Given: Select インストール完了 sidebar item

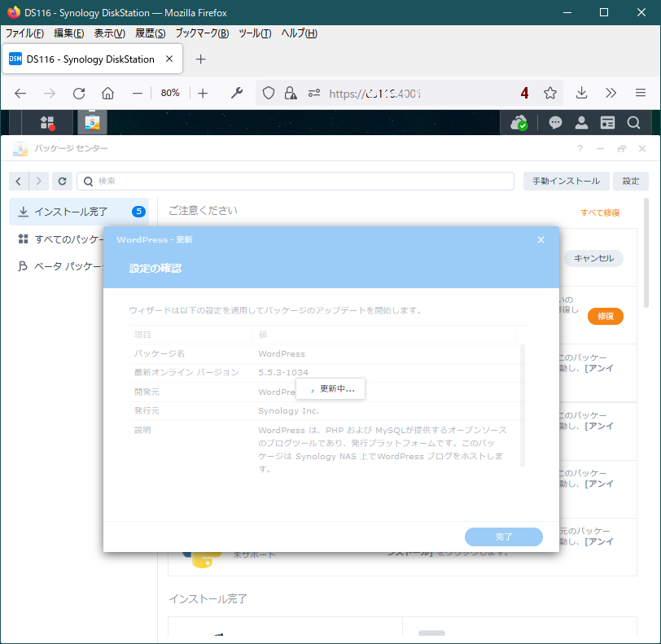Looking at the screenshot, I should 79,212.
